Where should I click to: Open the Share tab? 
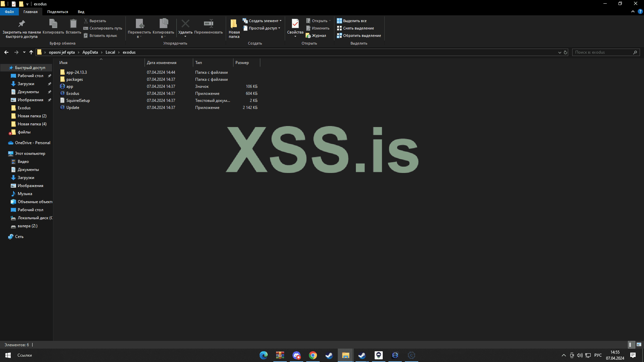pos(57,12)
